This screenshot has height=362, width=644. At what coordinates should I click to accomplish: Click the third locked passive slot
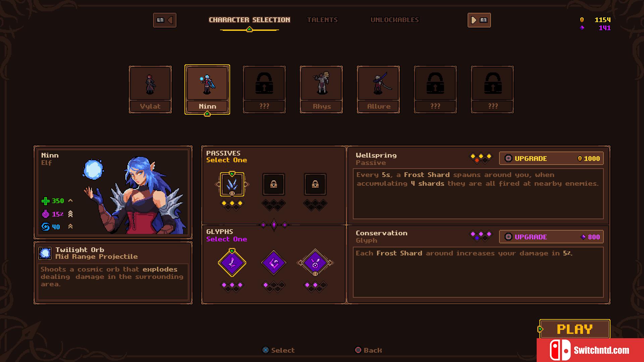point(315,184)
